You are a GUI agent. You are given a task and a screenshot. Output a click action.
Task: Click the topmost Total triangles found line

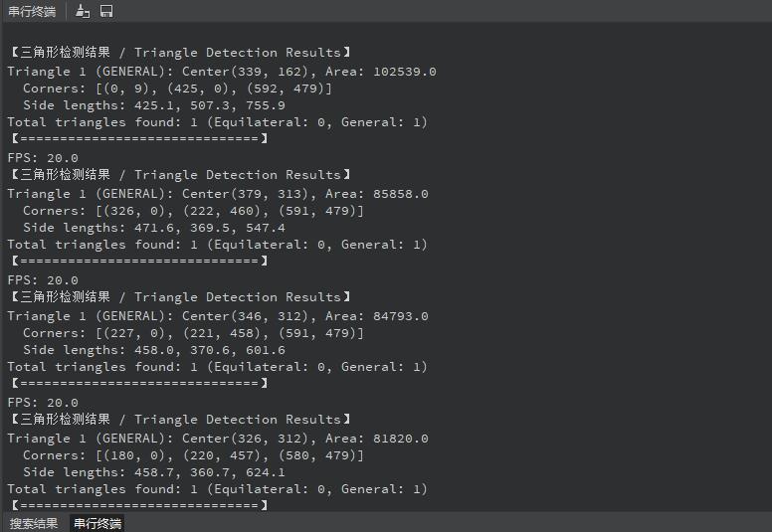(x=217, y=122)
